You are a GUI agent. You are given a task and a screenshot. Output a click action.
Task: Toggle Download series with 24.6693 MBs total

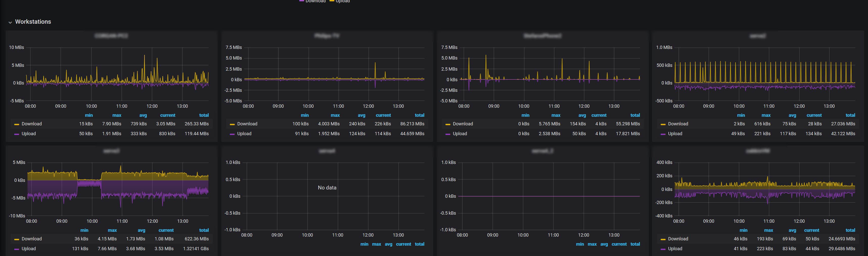click(678, 239)
